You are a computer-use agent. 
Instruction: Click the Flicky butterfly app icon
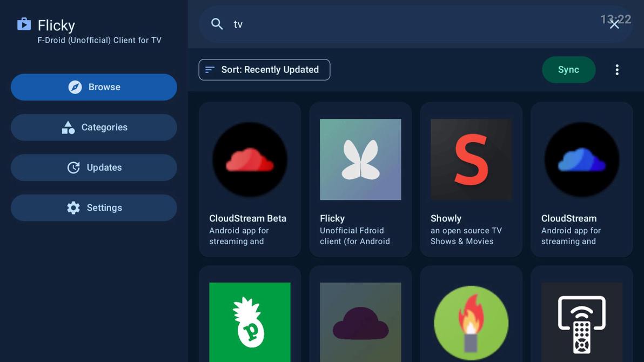(360, 159)
